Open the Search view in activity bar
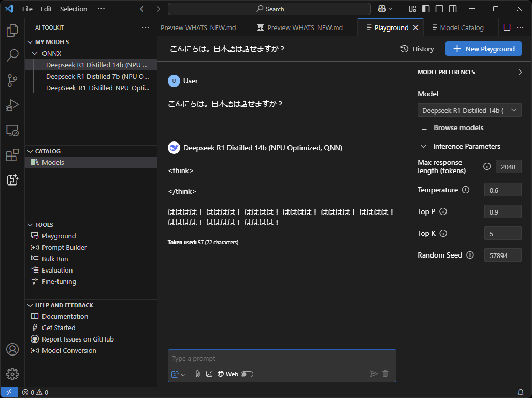 point(12,55)
